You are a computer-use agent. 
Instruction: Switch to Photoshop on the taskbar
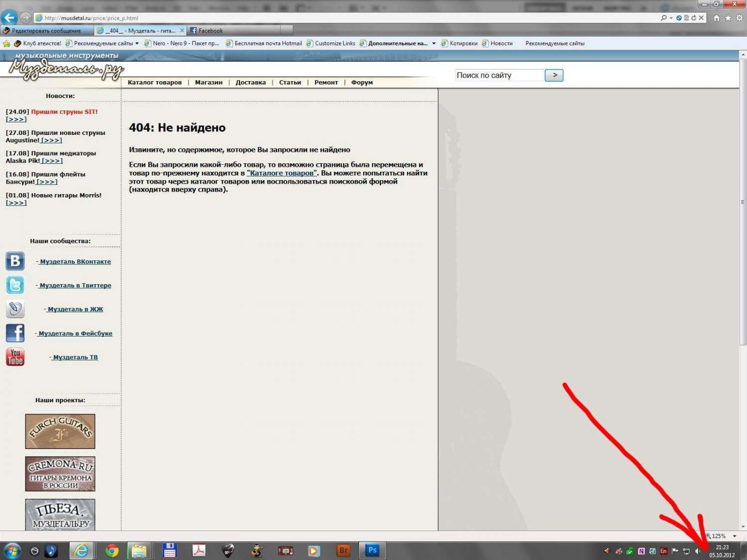click(372, 551)
